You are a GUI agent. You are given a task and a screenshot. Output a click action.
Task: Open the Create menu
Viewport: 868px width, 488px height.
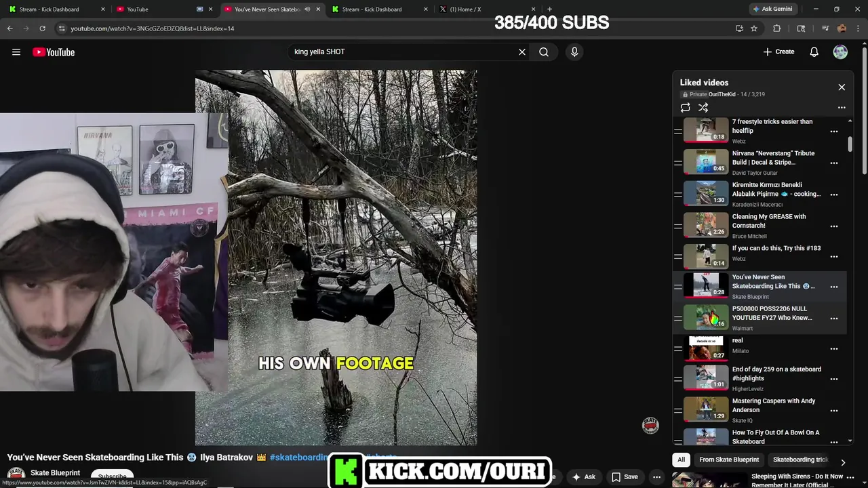(778, 52)
